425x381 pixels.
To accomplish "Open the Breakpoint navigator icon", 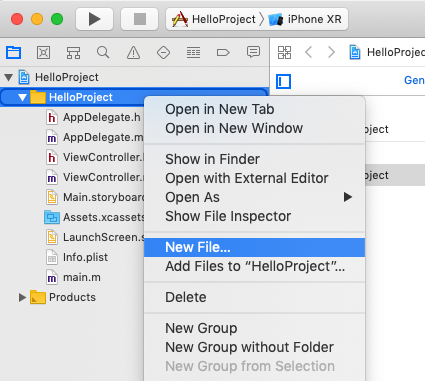I will (223, 52).
